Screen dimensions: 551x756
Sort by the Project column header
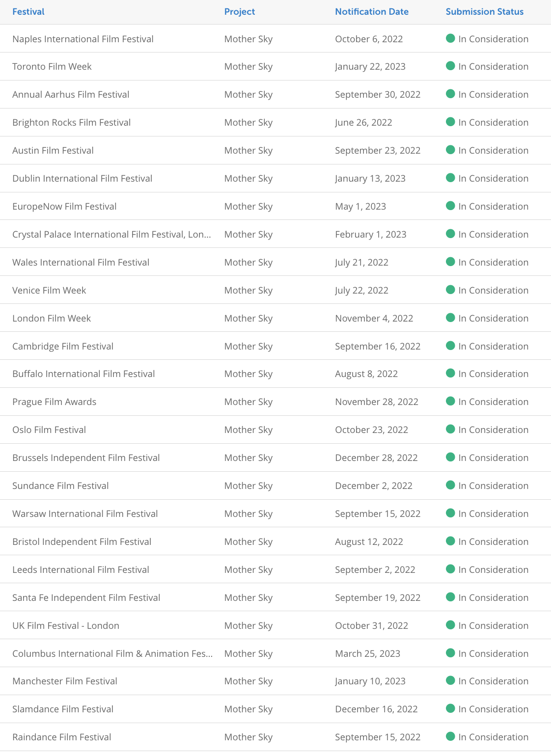click(240, 12)
